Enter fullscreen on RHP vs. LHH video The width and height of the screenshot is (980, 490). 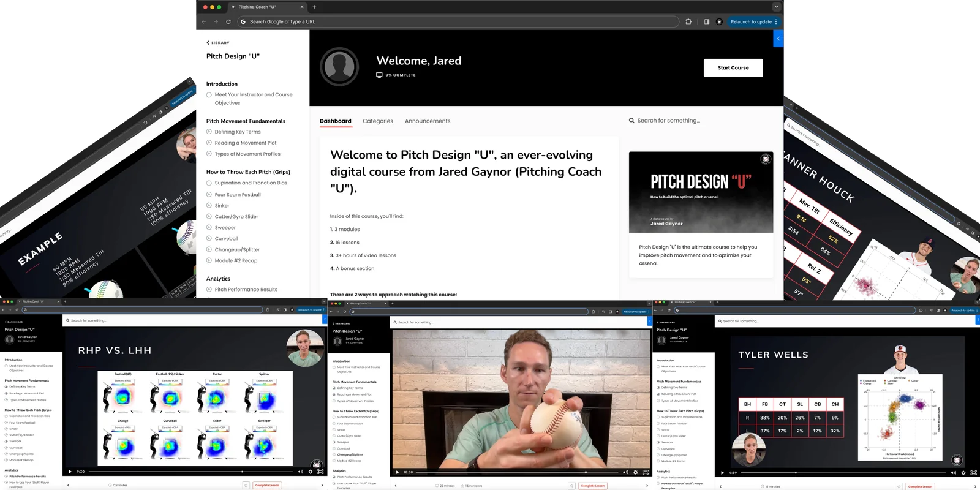point(320,472)
